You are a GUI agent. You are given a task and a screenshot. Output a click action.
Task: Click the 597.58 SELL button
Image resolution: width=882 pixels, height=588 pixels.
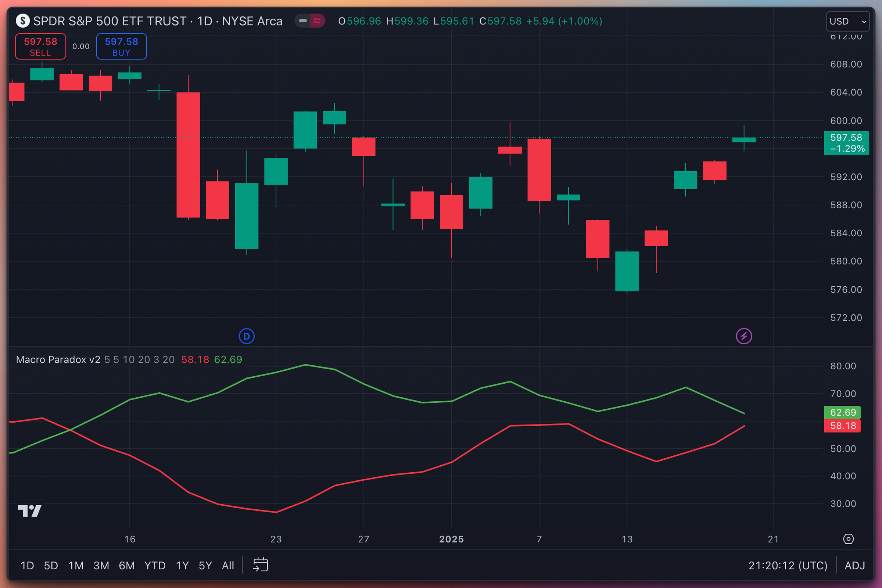tap(40, 47)
